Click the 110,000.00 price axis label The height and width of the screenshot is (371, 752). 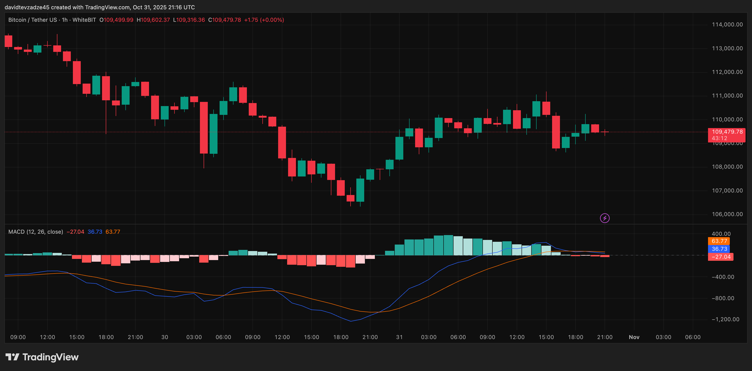click(x=727, y=119)
